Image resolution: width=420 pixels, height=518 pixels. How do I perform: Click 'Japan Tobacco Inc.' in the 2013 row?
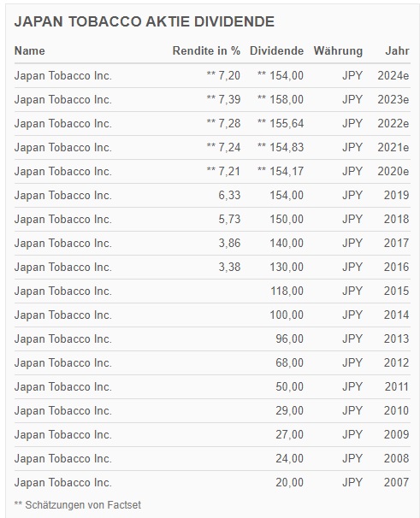62,339
